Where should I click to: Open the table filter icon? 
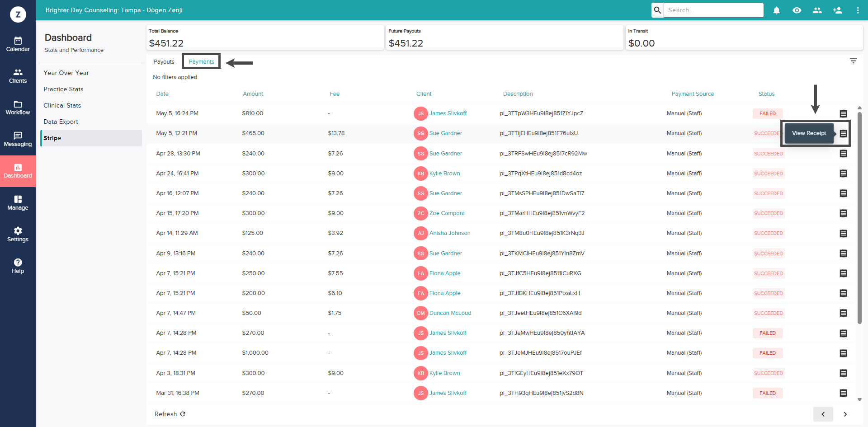(854, 61)
